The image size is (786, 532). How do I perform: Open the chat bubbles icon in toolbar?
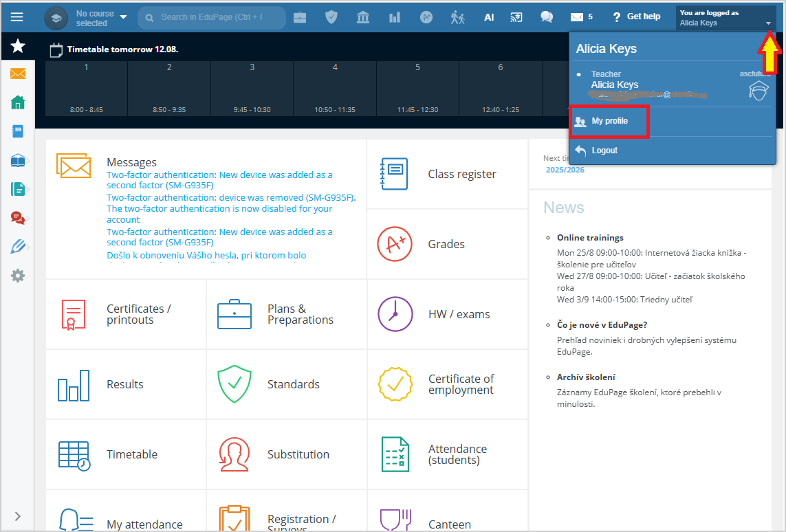pos(547,17)
